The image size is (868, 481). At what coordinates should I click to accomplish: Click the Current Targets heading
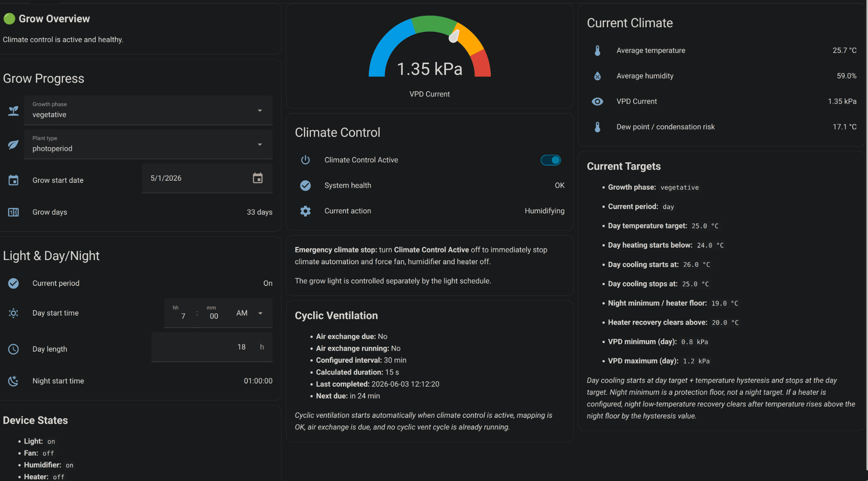[x=623, y=166]
